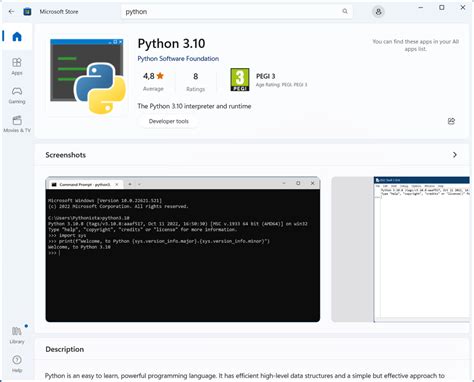Expand the Screenshots section with the chevron
The image size is (474, 382).
click(455, 155)
